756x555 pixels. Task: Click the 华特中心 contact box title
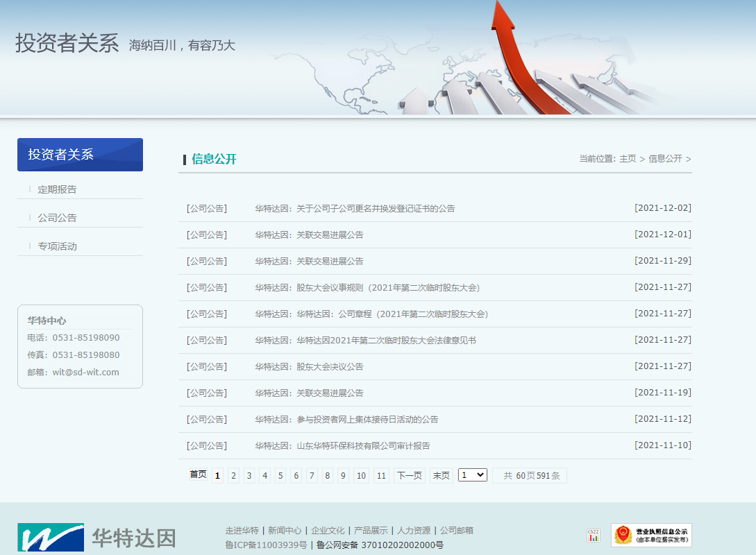[47, 321]
